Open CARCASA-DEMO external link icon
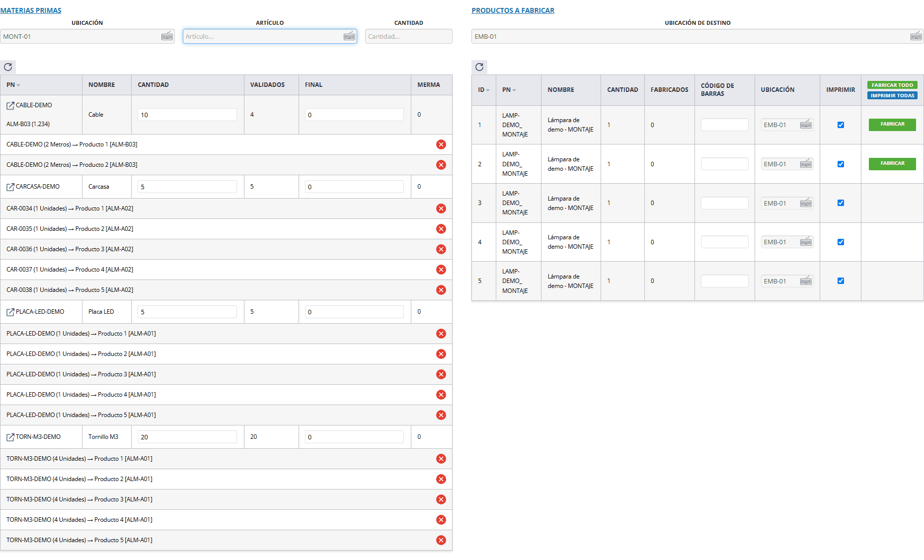 (10, 187)
